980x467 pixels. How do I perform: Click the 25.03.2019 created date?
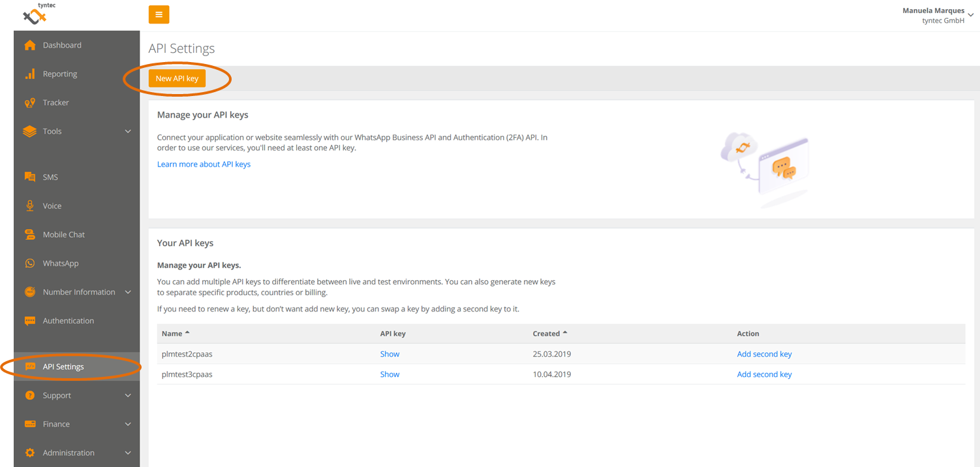552,354
